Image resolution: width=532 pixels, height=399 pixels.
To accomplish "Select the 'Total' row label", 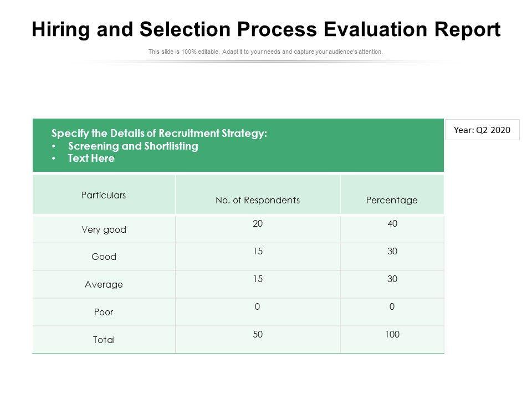I will [x=104, y=340].
